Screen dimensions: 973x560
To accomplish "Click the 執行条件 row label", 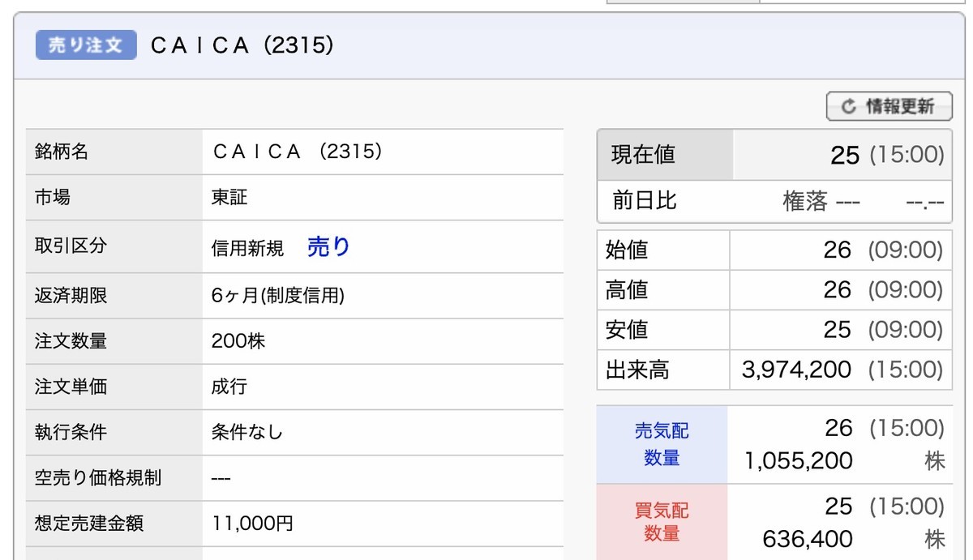I will 70,432.
